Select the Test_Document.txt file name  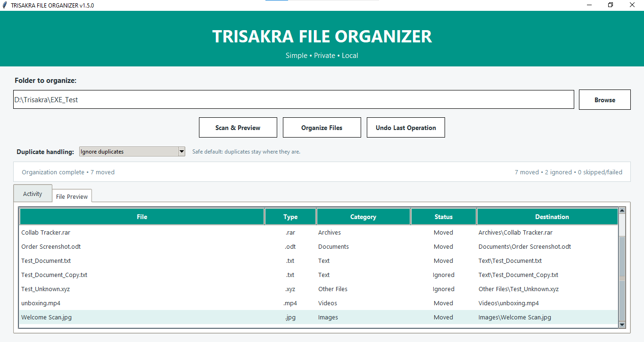point(46,261)
